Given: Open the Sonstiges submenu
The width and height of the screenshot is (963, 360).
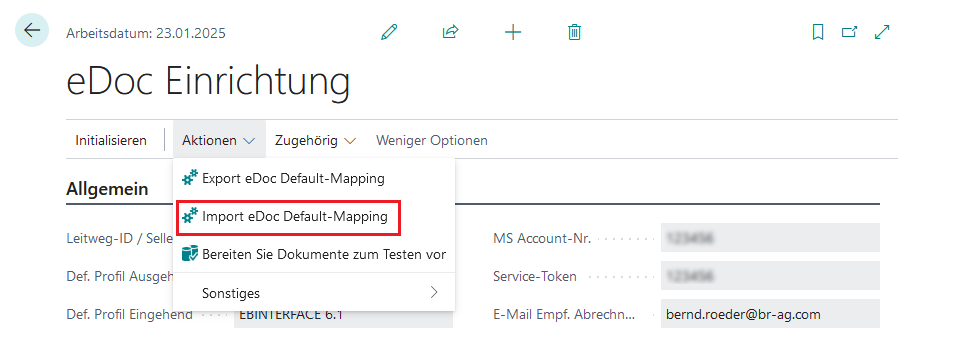Looking at the screenshot, I should click(314, 293).
